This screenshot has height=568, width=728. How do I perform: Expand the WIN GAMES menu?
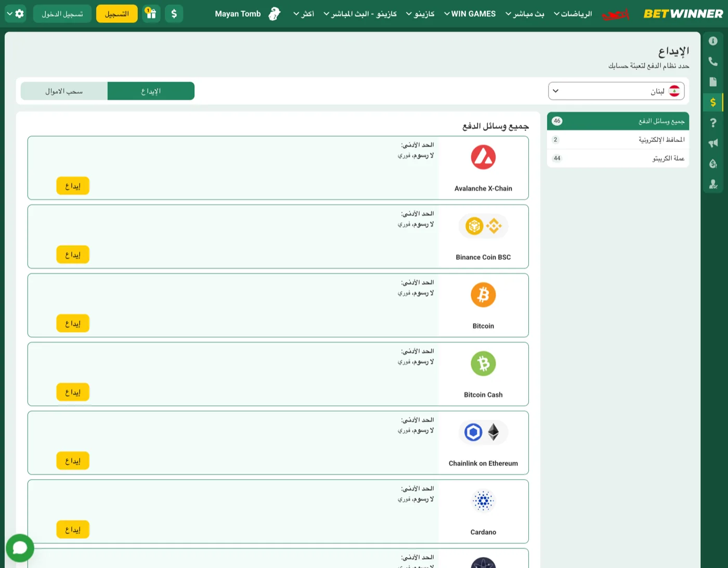pos(470,14)
